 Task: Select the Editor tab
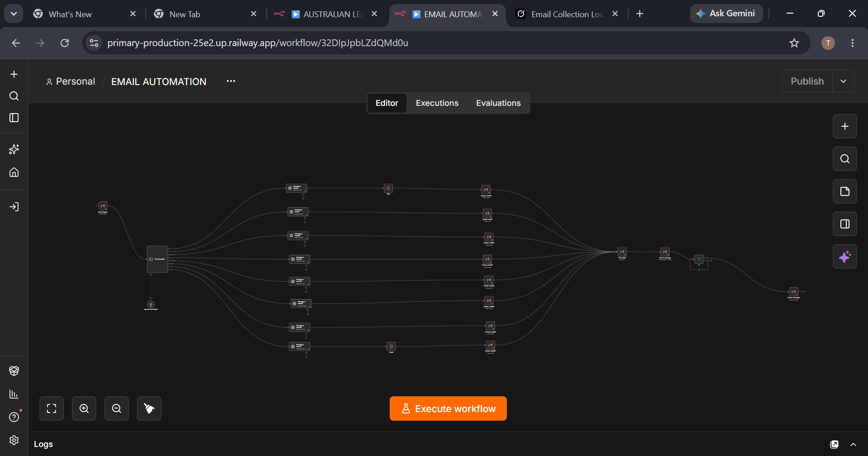click(x=387, y=103)
